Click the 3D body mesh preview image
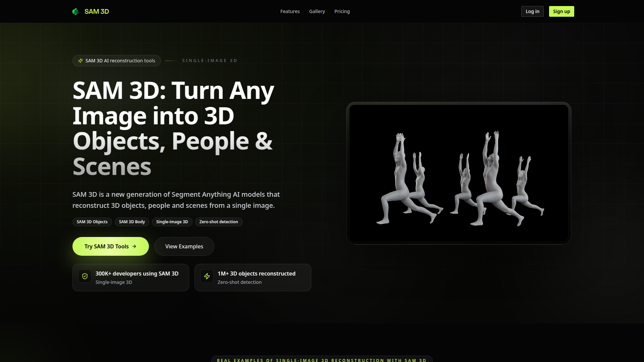 point(459,173)
